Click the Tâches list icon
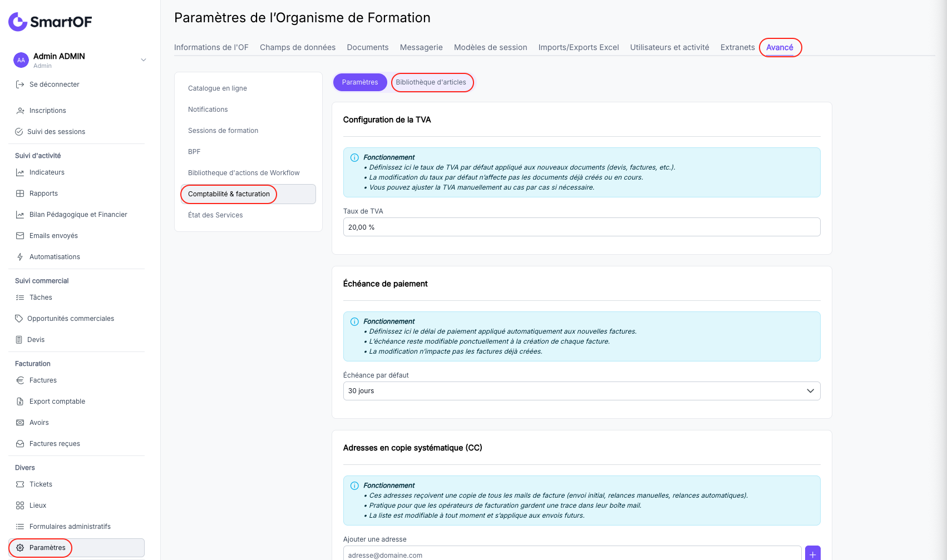The width and height of the screenshot is (947, 560). pos(20,298)
